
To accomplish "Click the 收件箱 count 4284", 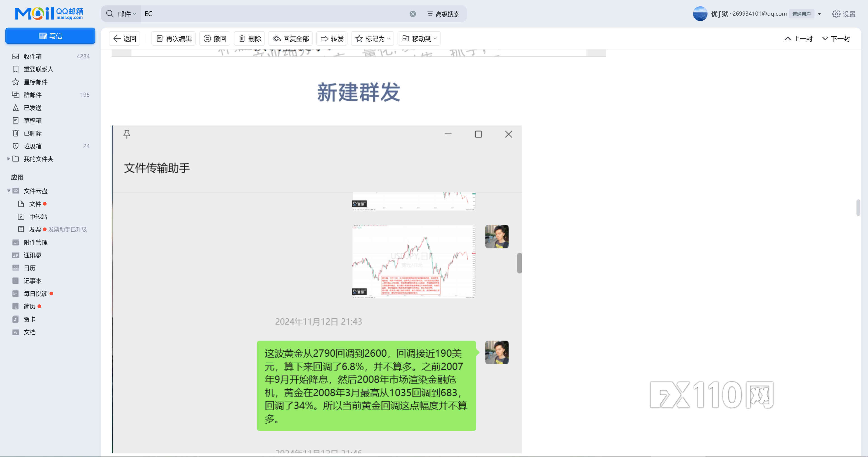I will point(83,56).
